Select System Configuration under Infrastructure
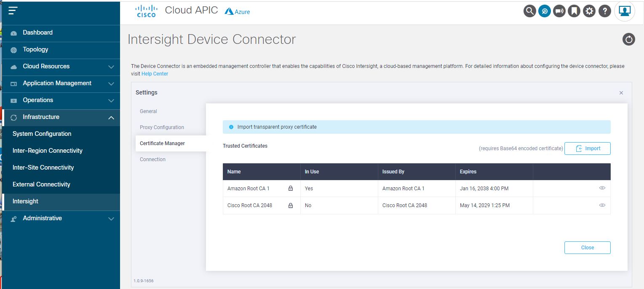 coord(61,134)
